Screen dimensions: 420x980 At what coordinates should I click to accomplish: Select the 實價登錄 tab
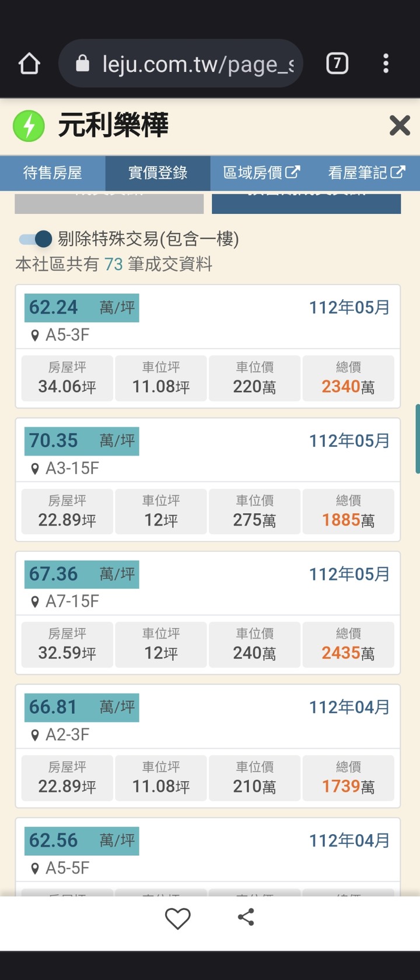coord(157,173)
